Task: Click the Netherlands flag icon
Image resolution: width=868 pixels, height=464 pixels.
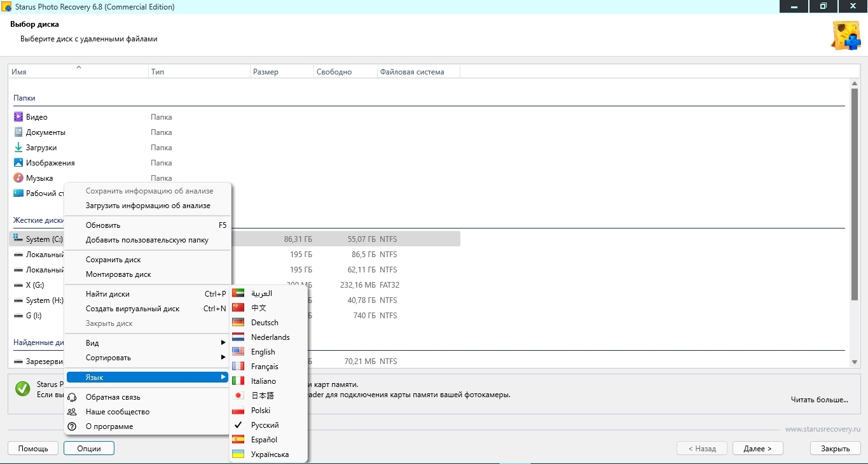Action: [238, 337]
